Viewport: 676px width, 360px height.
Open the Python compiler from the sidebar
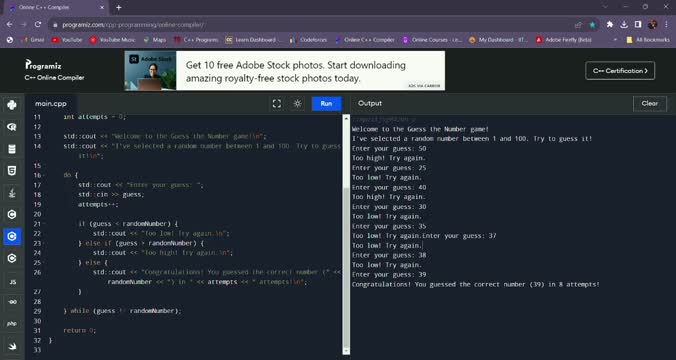click(12, 105)
